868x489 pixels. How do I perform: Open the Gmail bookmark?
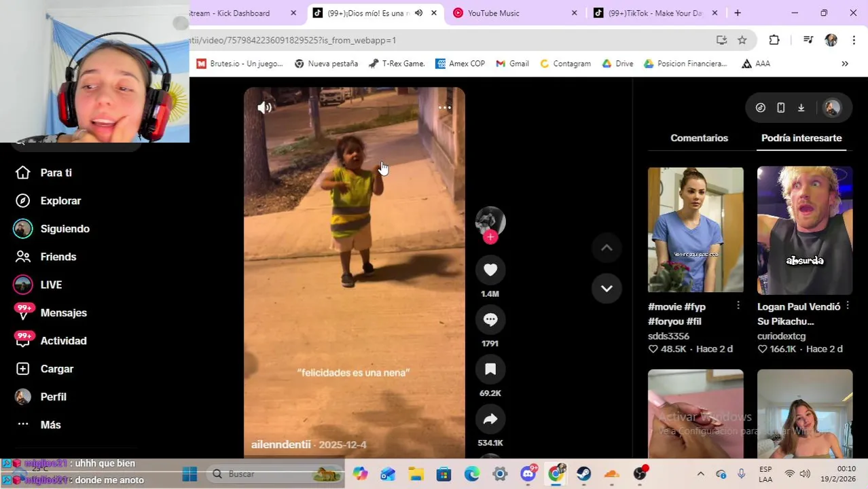click(513, 63)
